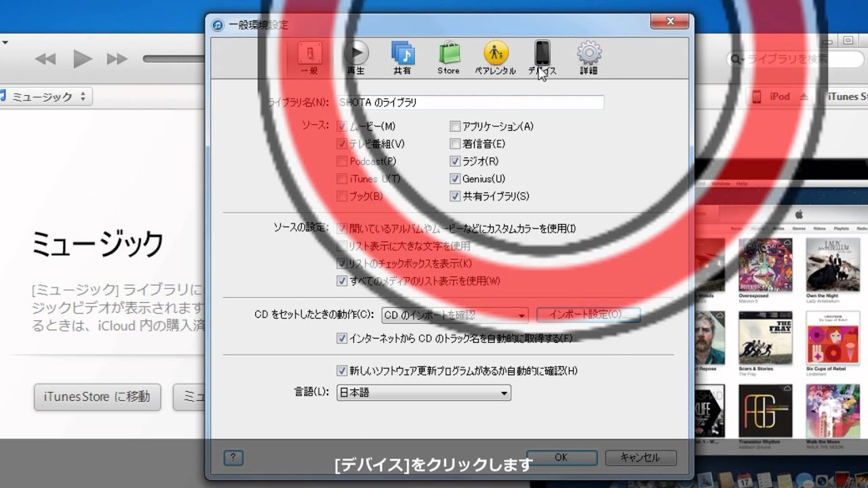Open the 言語(L) language dropdown
Viewport: 868px width, 488px height.
(x=424, y=392)
